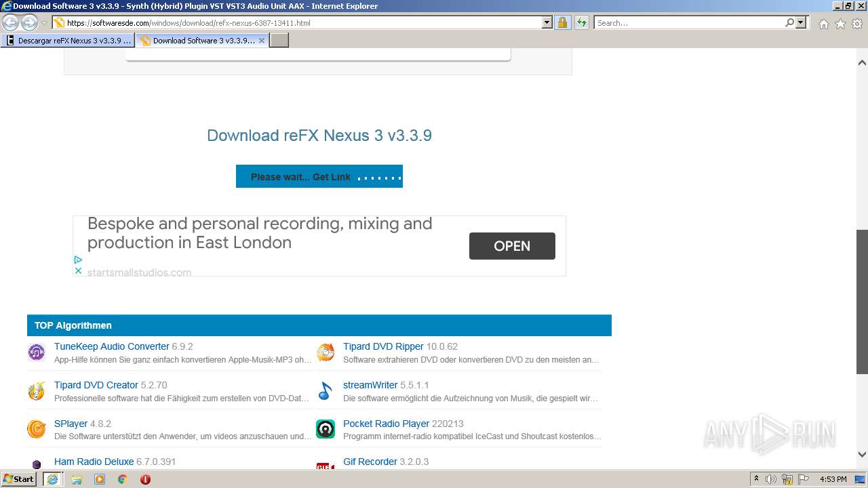Open the media player taskbar icon

(100, 479)
